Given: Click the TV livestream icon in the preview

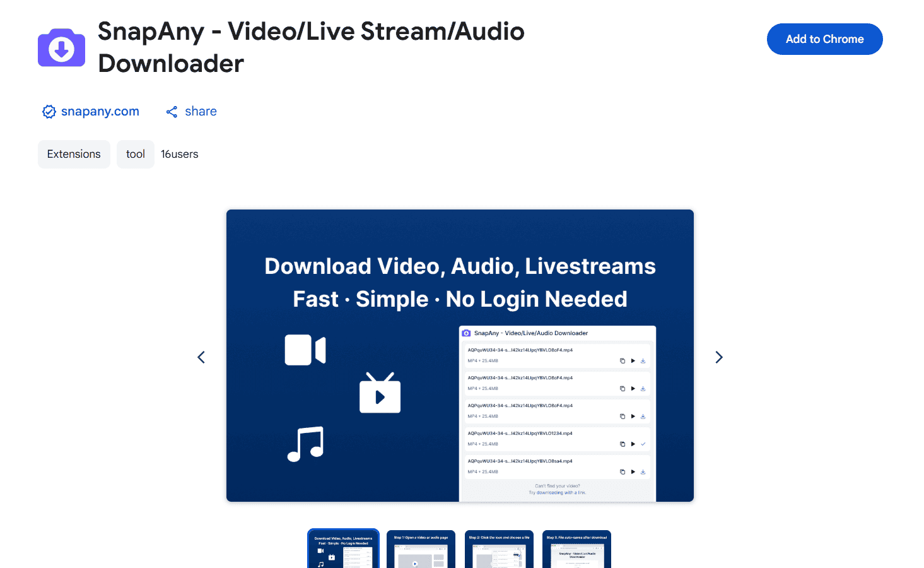Looking at the screenshot, I should click(x=380, y=393).
